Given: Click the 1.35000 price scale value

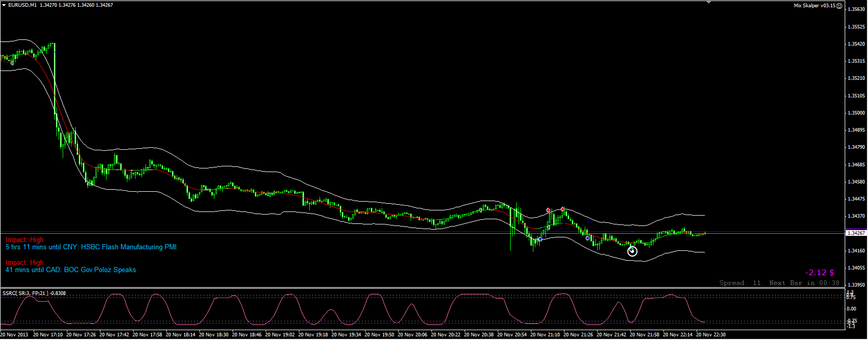Looking at the screenshot, I should coord(856,113).
